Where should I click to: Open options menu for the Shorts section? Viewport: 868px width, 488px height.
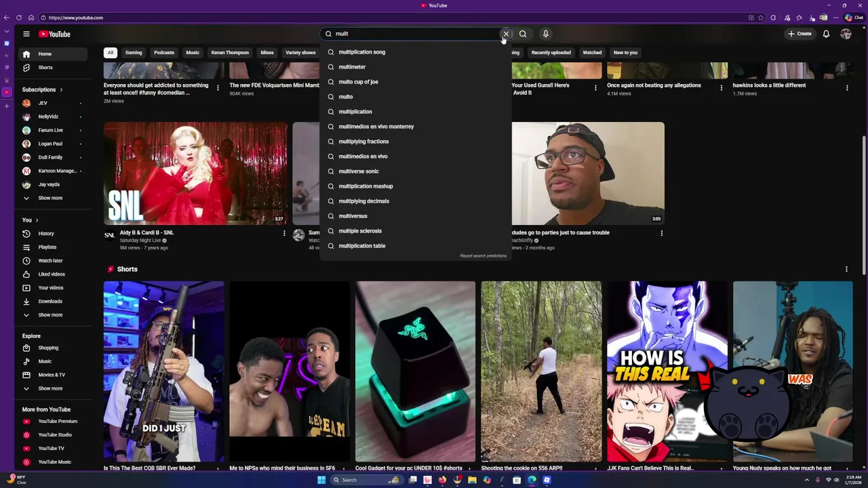pyautogui.click(x=846, y=269)
